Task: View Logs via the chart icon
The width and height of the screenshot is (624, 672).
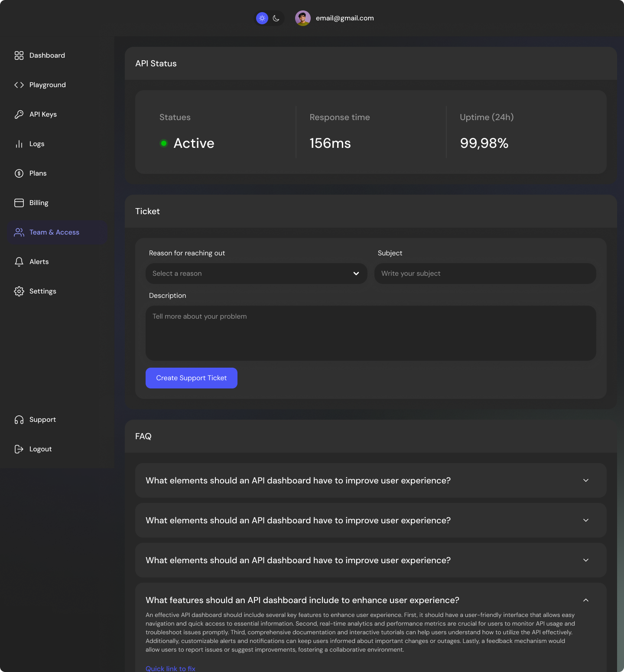Action: (19, 144)
